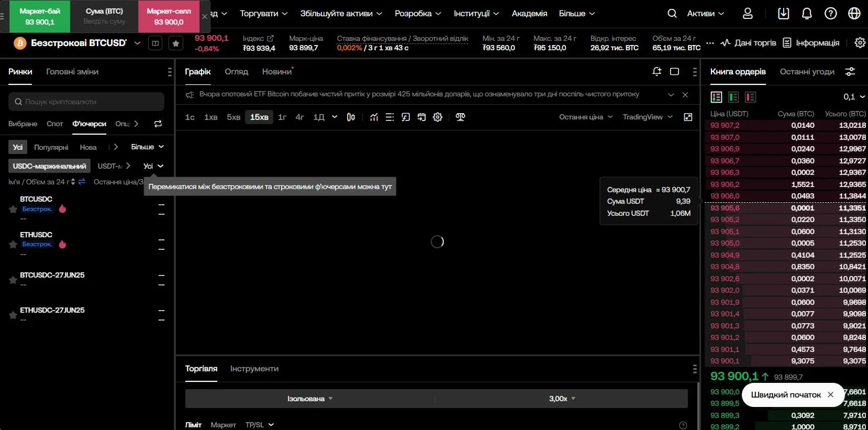Open more chart timeframes dropdown
Screen dimensions: 868x430
pos(335,117)
